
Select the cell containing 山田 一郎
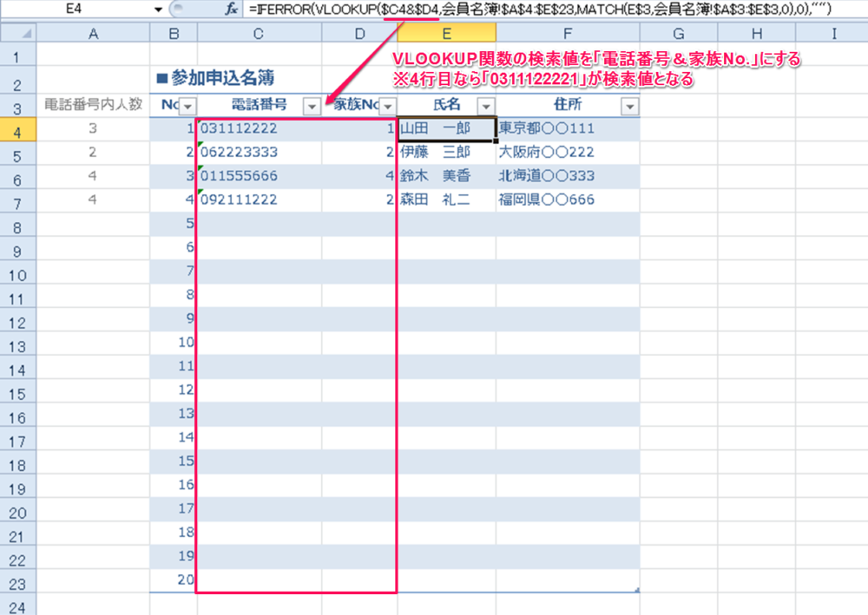[x=446, y=129]
